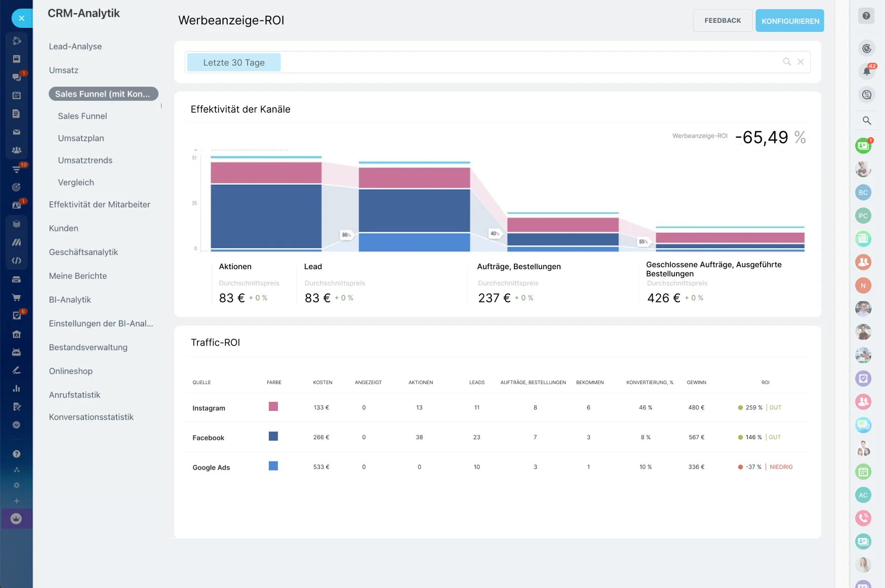885x588 pixels.
Task: Click the FEEDBACK button
Action: (x=722, y=21)
